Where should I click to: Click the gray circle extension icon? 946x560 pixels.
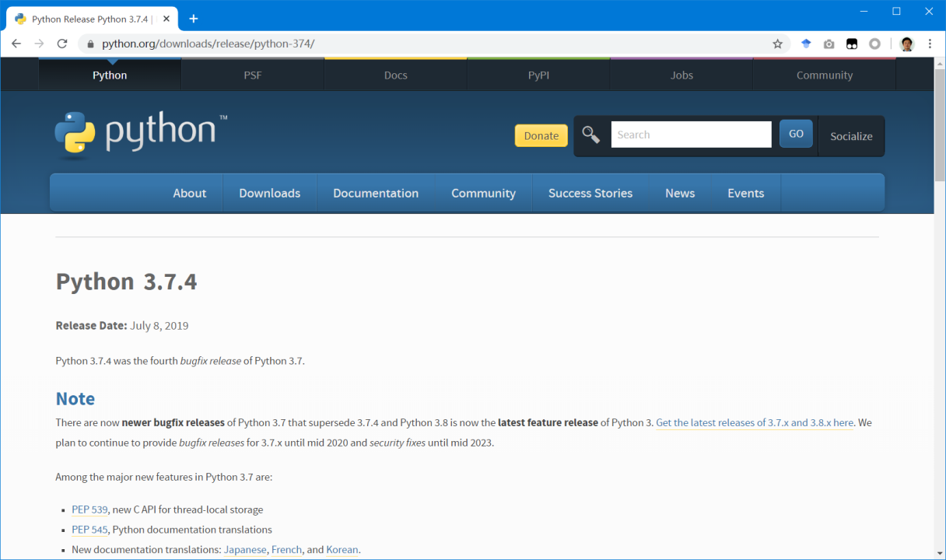874,44
